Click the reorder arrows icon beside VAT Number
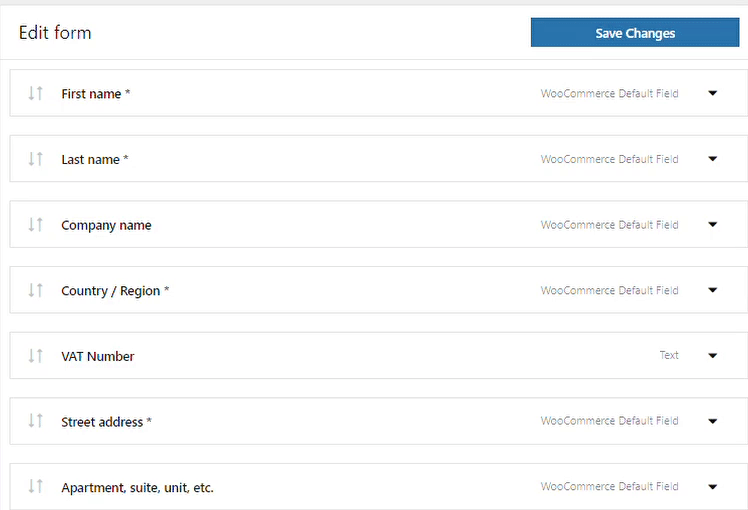748x510 pixels. [35, 355]
